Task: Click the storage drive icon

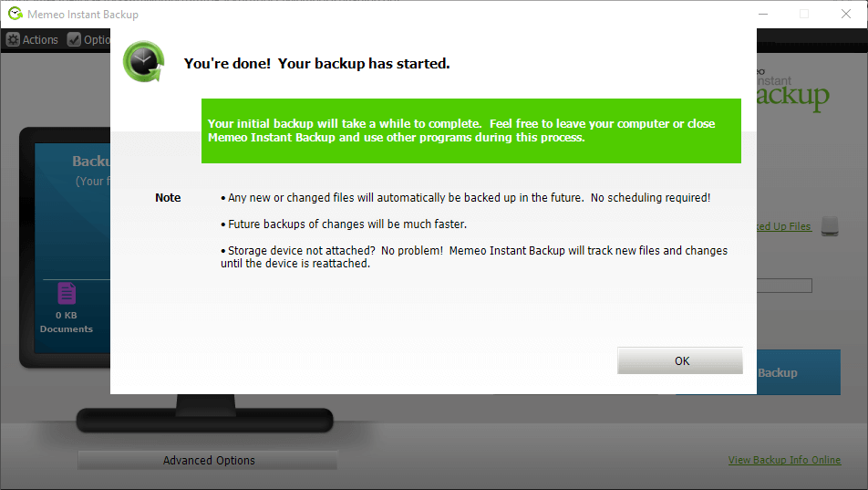Action: click(829, 225)
